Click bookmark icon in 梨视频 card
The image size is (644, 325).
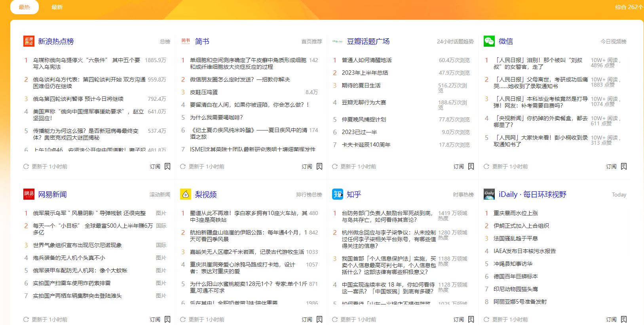tap(319, 319)
